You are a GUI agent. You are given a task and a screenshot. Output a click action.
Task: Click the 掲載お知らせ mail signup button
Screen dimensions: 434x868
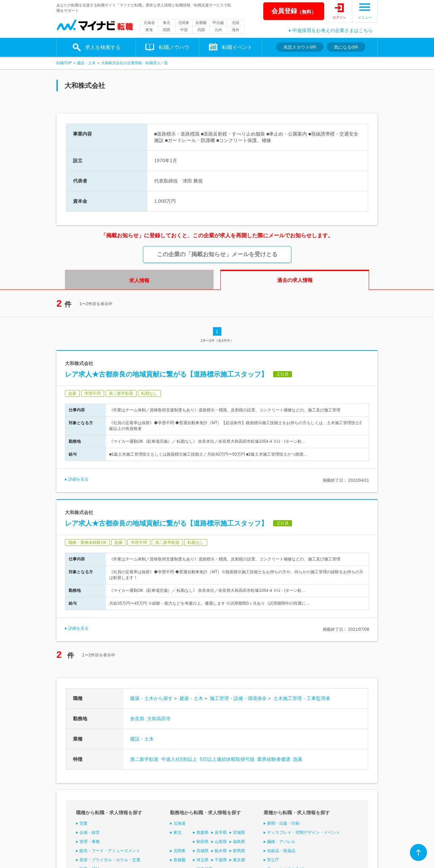pyautogui.click(x=217, y=255)
